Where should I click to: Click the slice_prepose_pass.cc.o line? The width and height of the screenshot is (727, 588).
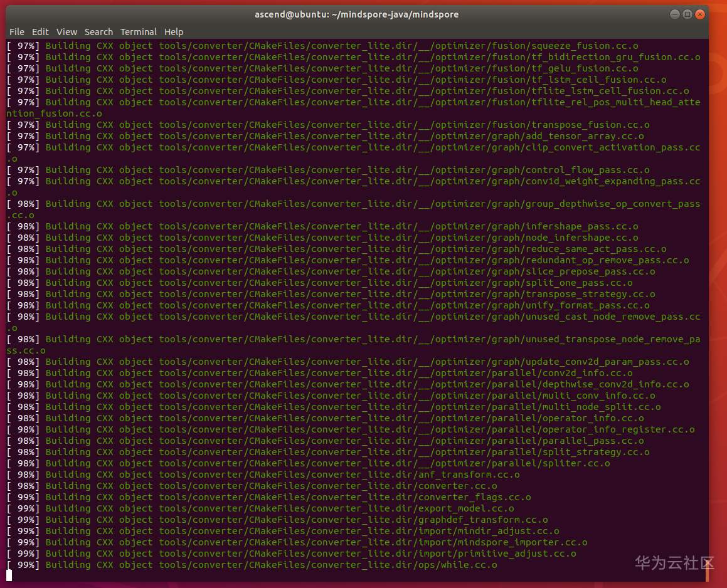coord(331,271)
